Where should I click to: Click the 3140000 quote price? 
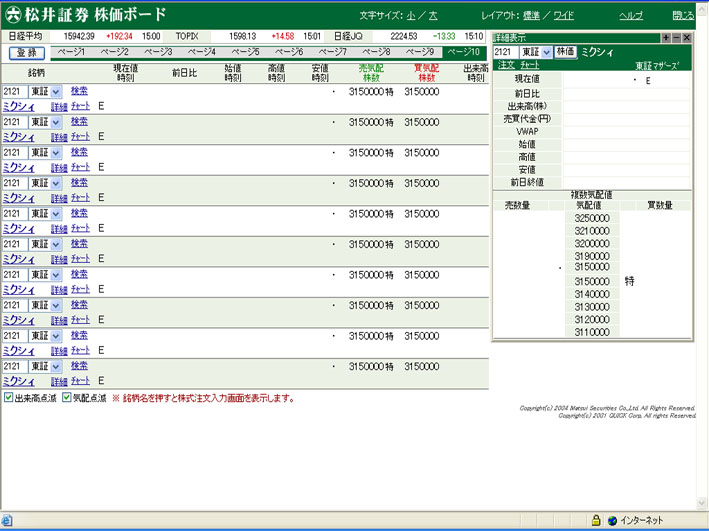click(x=592, y=294)
